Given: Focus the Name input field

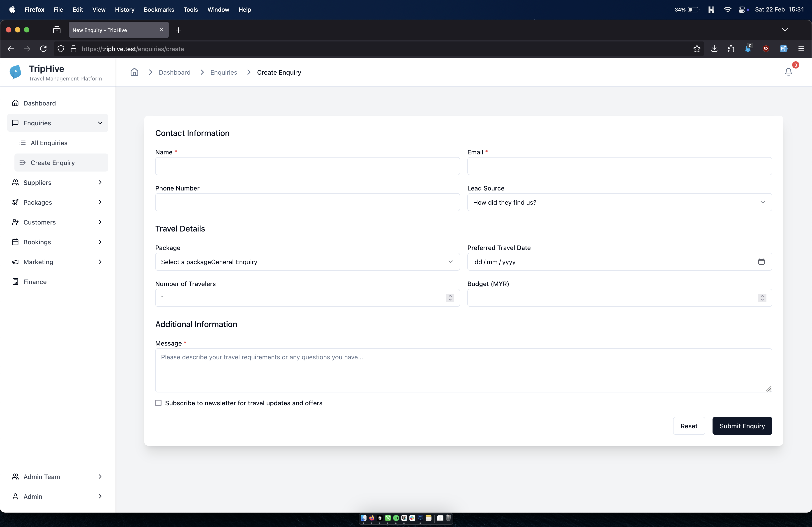Looking at the screenshot, I should click(x=307, y=166).
